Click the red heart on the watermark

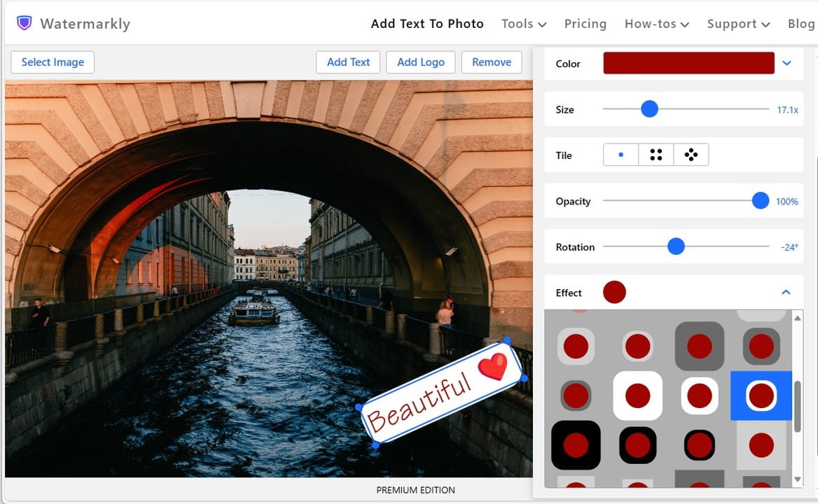pos(492,366)
